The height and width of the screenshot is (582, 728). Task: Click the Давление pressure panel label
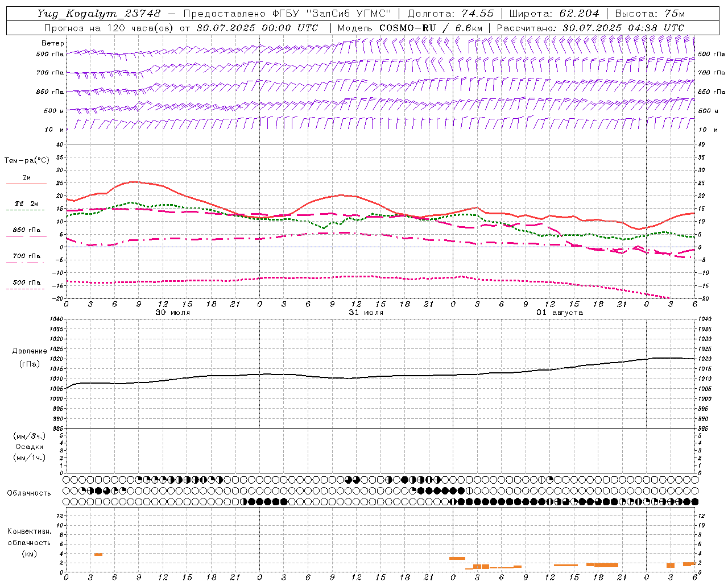30,351
